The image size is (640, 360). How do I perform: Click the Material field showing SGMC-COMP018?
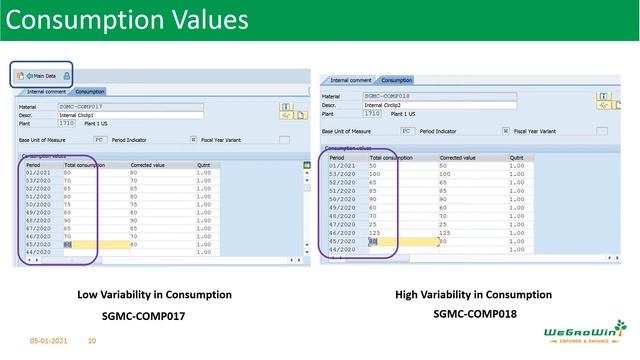[x=440, y=96]
